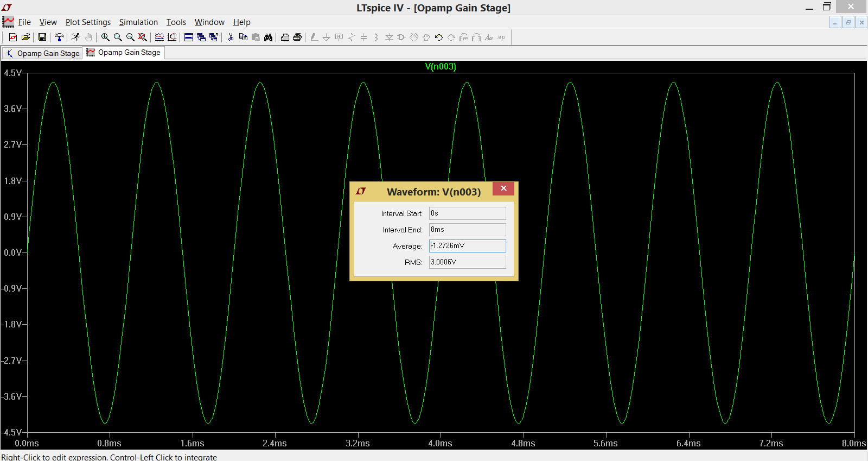Click the 0.0V vertical axis label
868x461 pixels.
click(x=12, y=252)
